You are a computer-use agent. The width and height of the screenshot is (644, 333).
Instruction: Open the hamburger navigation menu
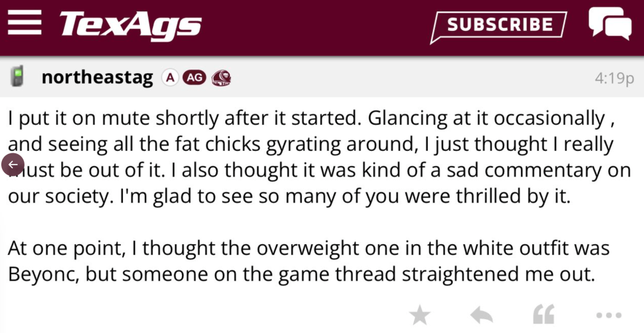click(x=25, y=24)
